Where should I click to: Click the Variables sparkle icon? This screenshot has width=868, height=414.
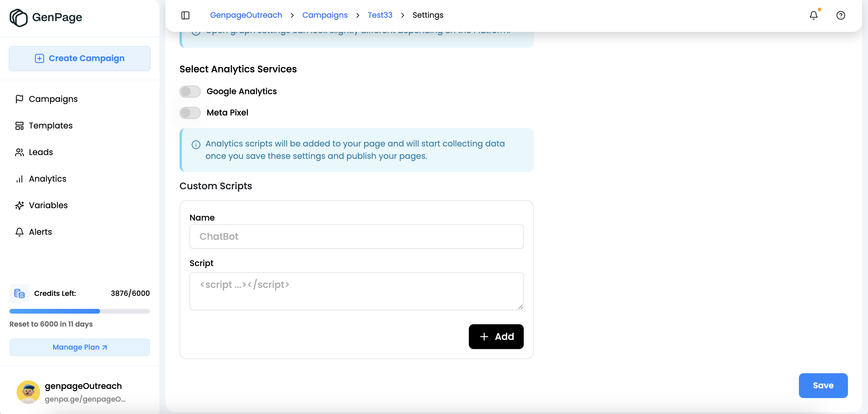point(19,205)
